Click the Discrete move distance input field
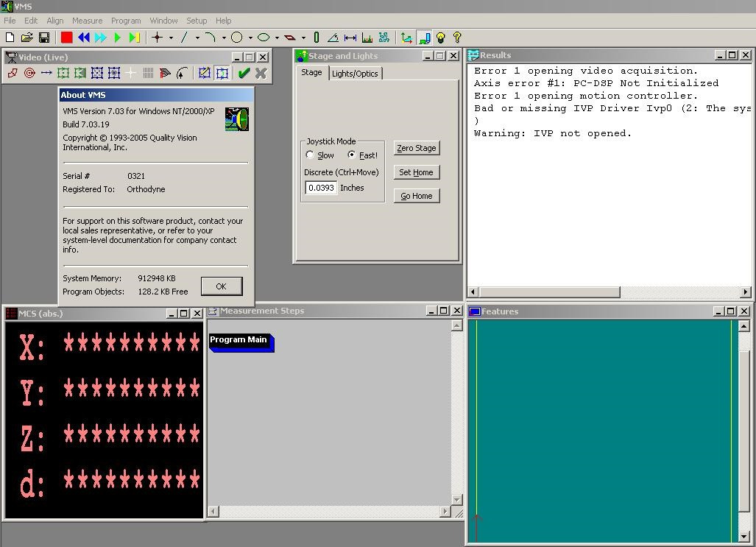This screenshot has width=756, height=547. click(x=321, y=188)
